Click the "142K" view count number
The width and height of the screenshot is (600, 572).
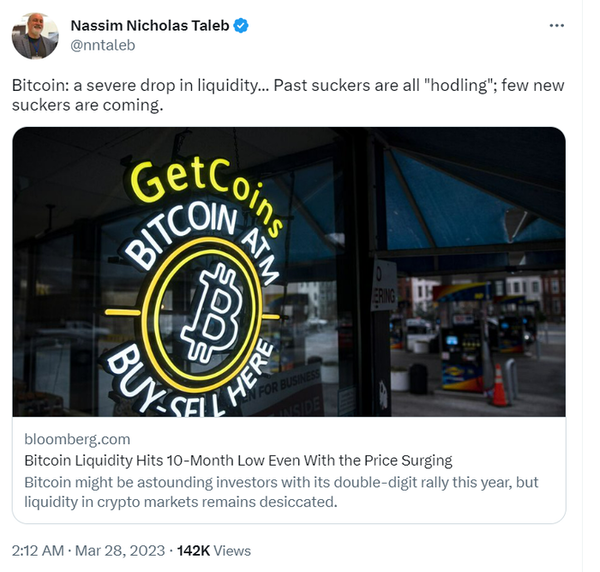click(194, 550)
